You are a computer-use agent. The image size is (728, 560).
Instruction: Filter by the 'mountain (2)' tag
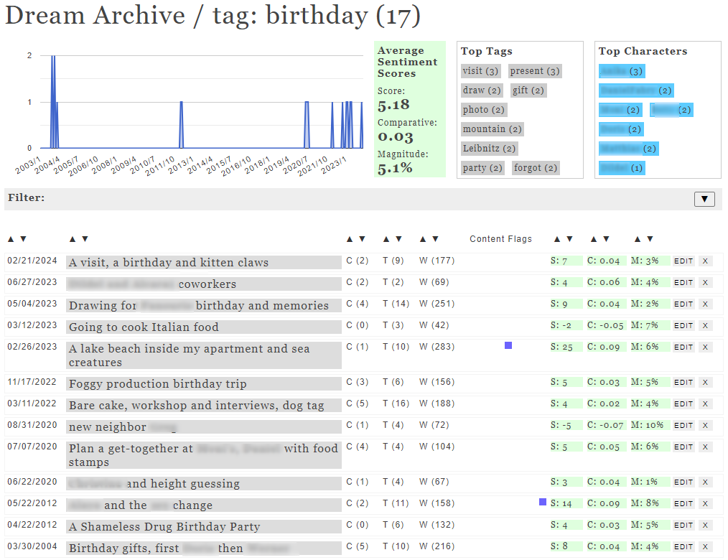(492, 129)
